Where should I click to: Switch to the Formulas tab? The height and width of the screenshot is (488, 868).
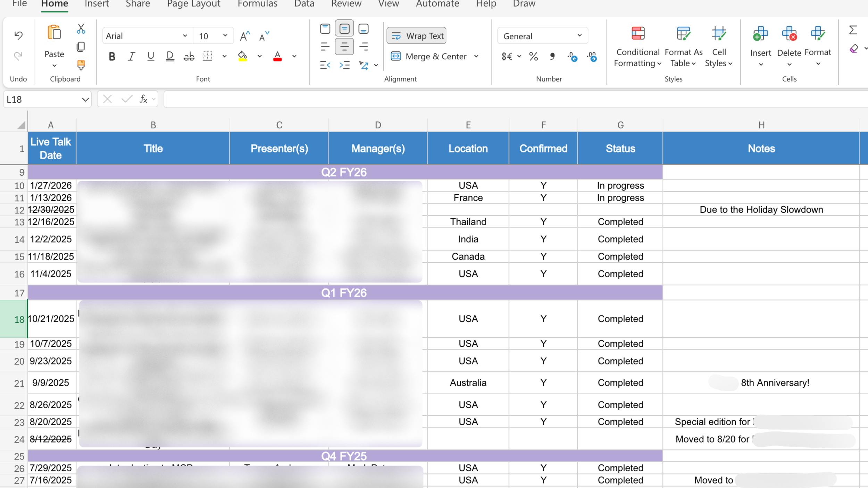pyautogui.click(x=257, y=4)
